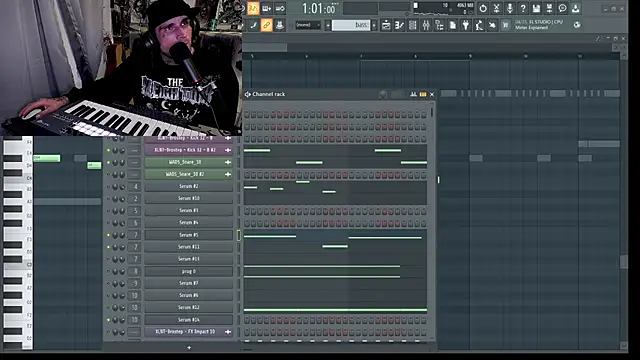This screenshot has height=360, width=640.
Task: Click the question mark help icon
Action: click(x=523, y=8)
